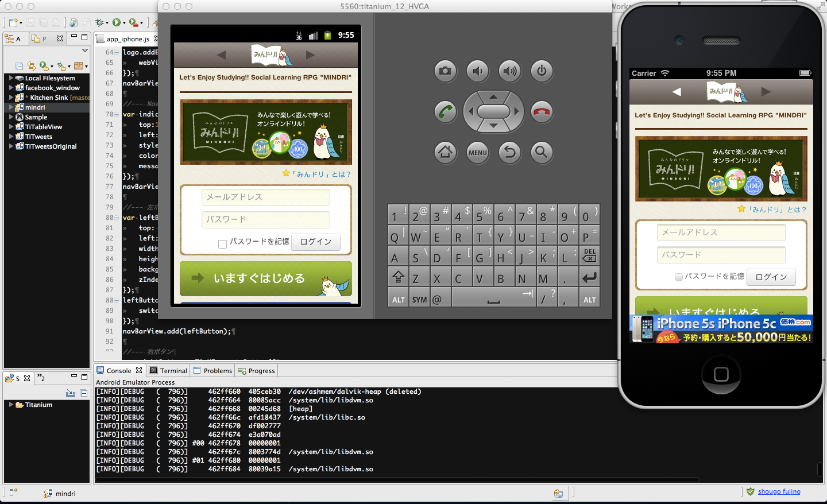Toggle the code fold marker at line 64
The width and height of the screenshot is (827, 504).
click(117, 52)
